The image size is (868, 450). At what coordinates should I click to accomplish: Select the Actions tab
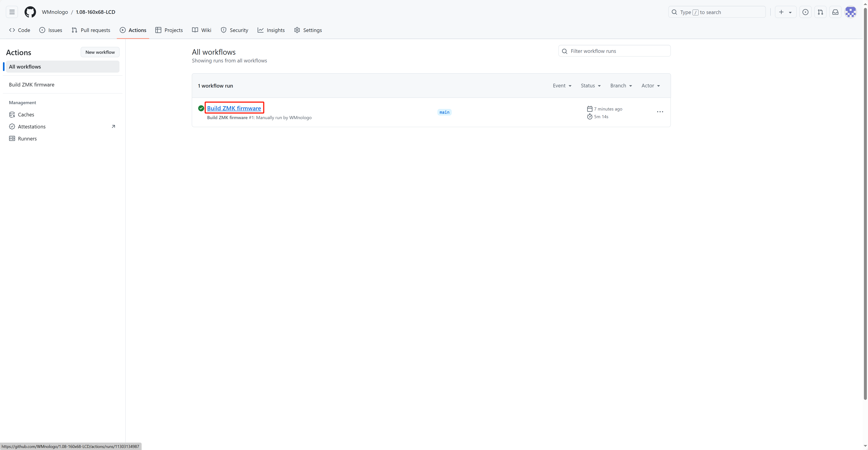[133, 30]
